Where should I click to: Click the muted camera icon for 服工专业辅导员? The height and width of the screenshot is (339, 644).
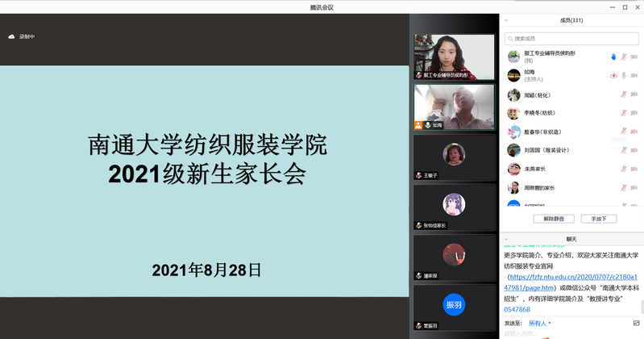[x=634, y=56]
